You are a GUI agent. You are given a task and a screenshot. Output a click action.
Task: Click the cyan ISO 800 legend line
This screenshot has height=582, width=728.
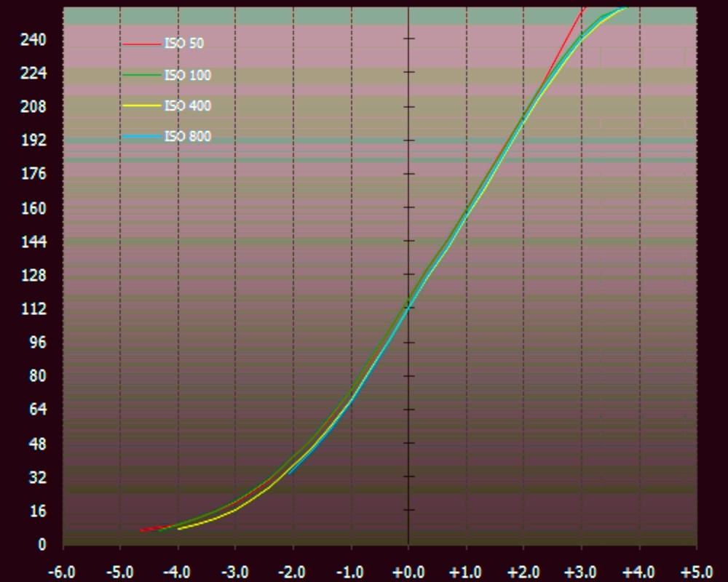142,137
